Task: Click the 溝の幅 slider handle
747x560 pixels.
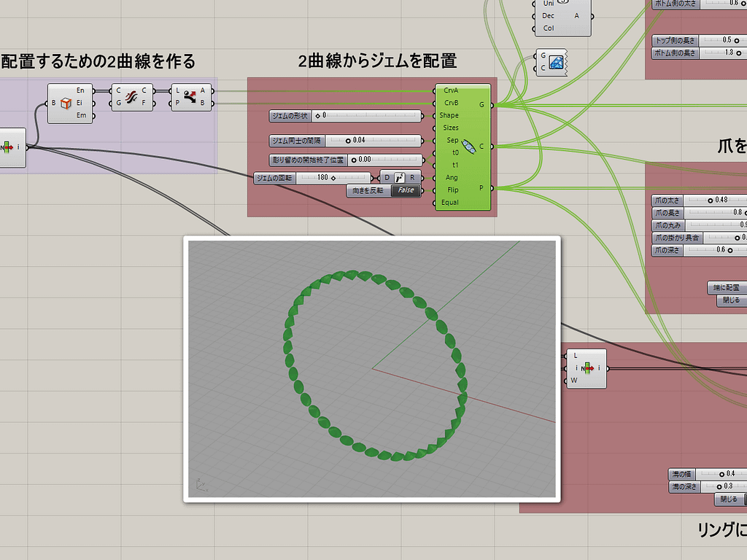Action: pyautogui.click(x=721, y=474)
